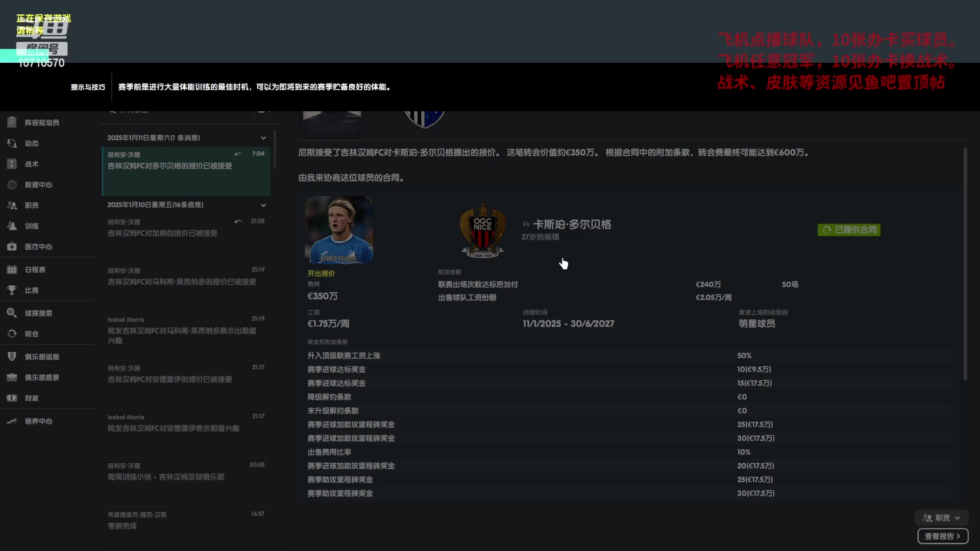Select the 数据中心 icon
The width and height of the screenshot is (980, 551).
[x=12, y=185]
